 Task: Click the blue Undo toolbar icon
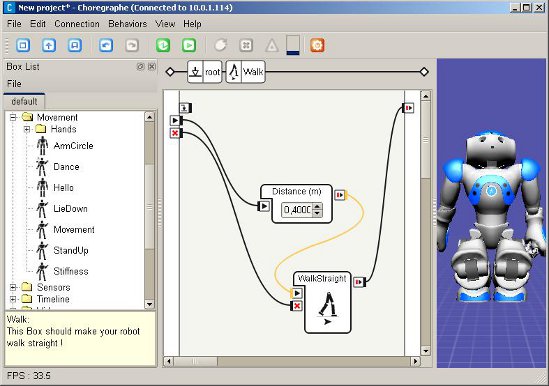pyautogui.click(x=106, y=45)
